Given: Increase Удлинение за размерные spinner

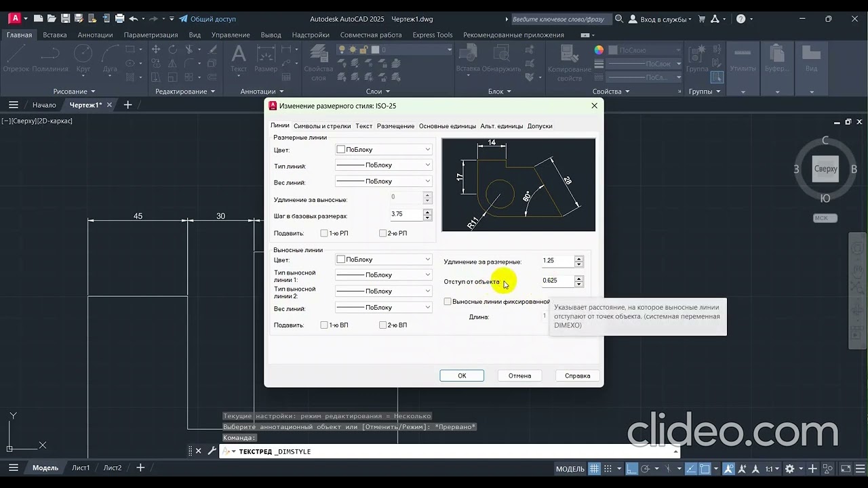Looking at the screenshot, I should tap(578, 258).
